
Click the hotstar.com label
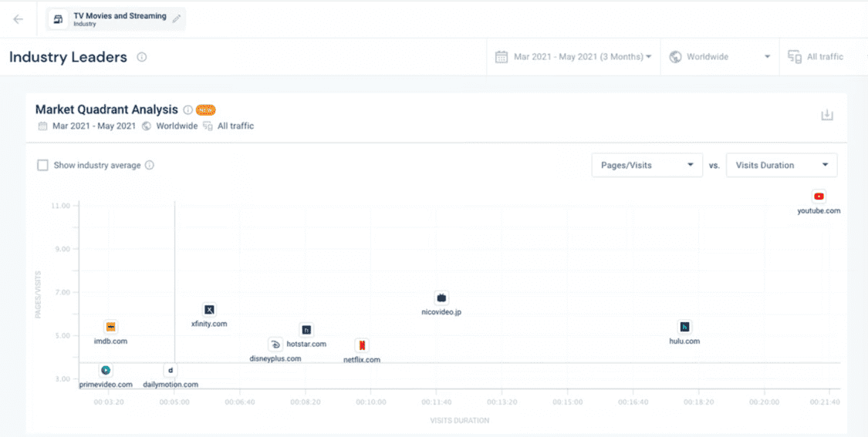pyautogui.click(x=306, y=344)
